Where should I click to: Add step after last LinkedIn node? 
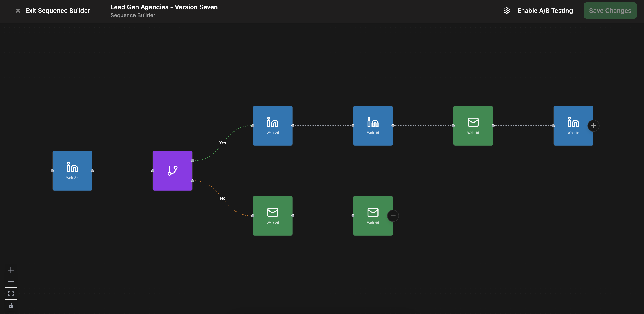click(x=593, y=126)
